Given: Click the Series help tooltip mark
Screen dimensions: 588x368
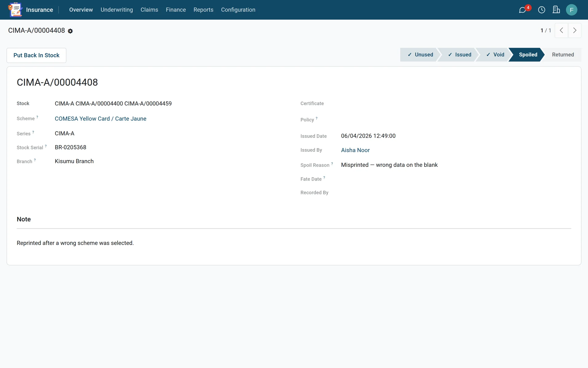Looking at the screenshot, I should pos(33,132).
